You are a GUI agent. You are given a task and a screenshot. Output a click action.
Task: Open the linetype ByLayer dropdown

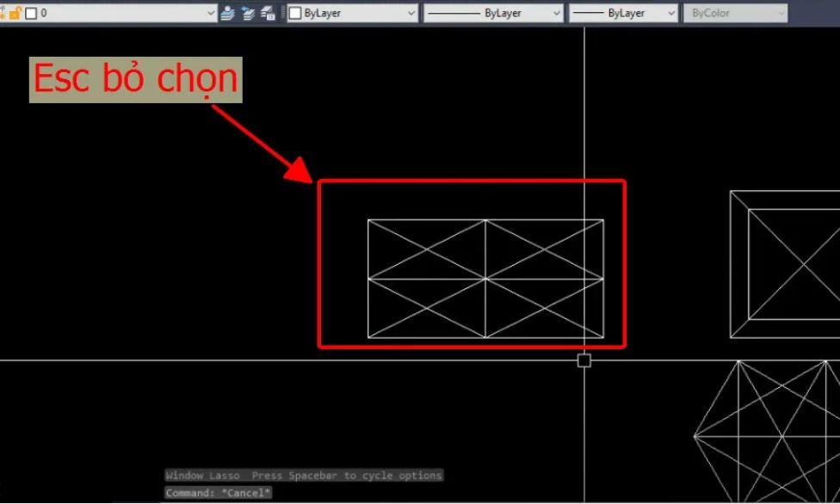tap(556, 12)
